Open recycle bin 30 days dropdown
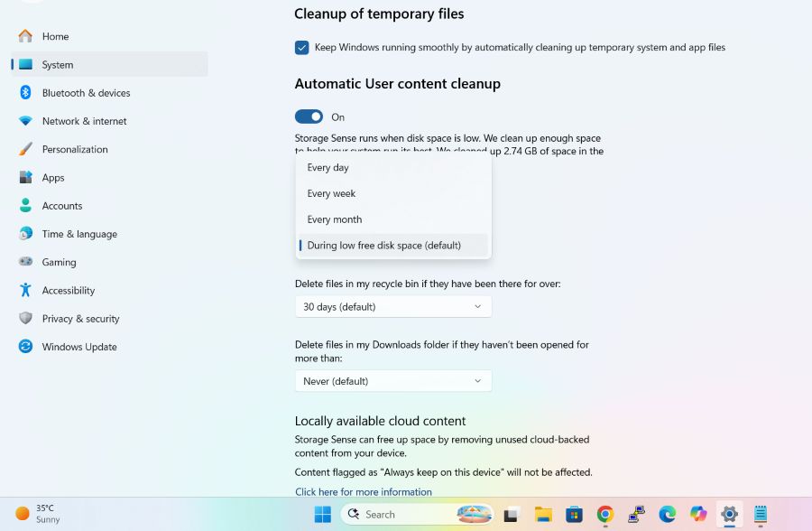The width and height of the screenshot is (812, 531). (393, 306)
